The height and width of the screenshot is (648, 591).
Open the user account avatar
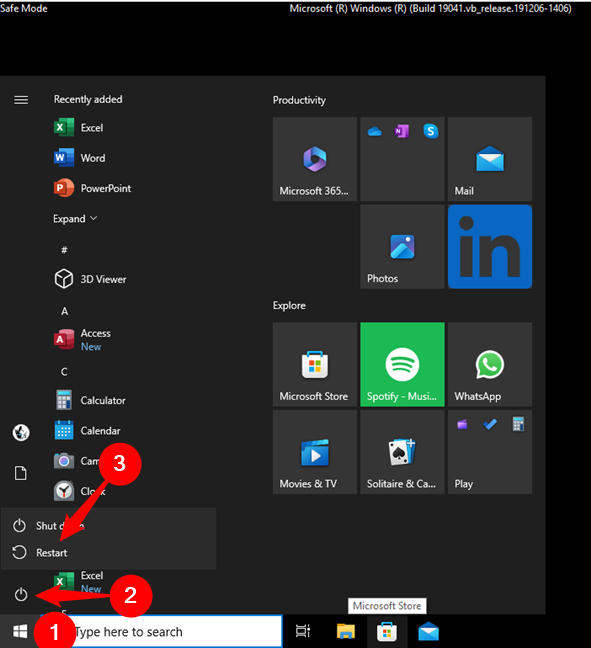point(21,432)
